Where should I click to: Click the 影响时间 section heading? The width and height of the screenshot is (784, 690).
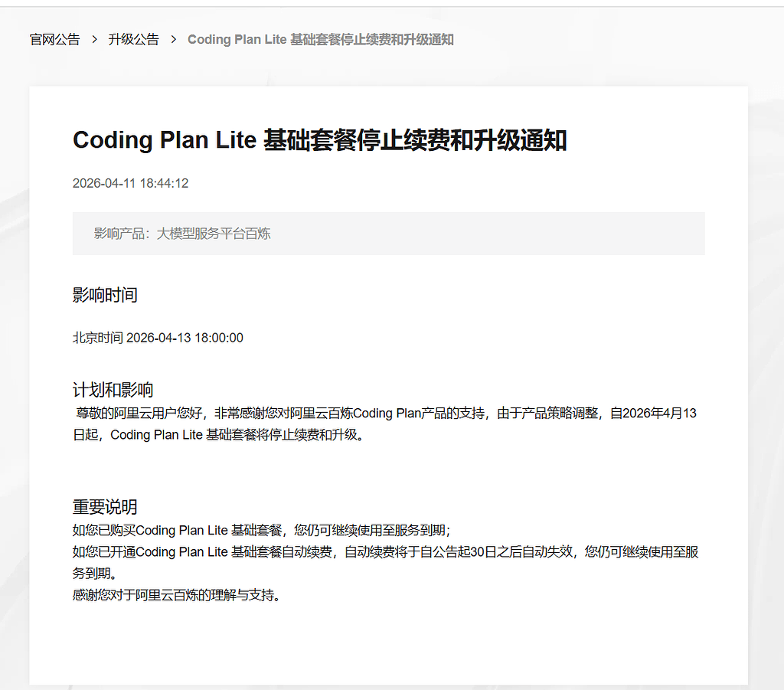tap(105, 295)
